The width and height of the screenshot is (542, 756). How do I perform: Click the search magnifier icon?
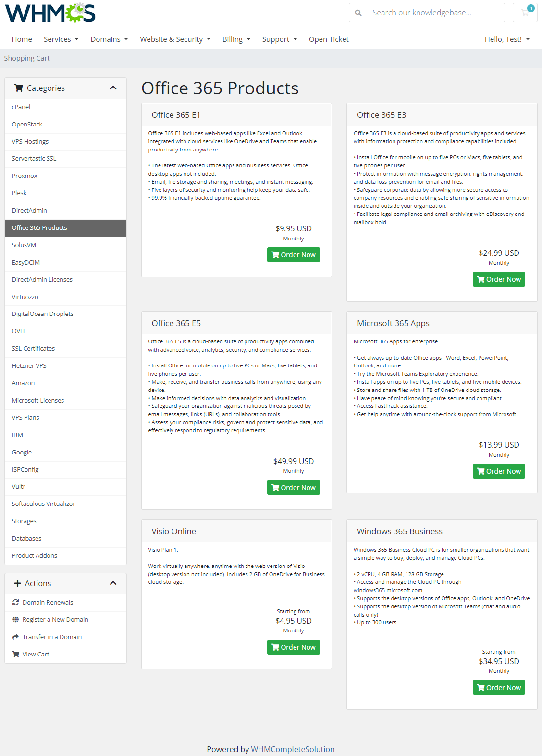(358, 13)
